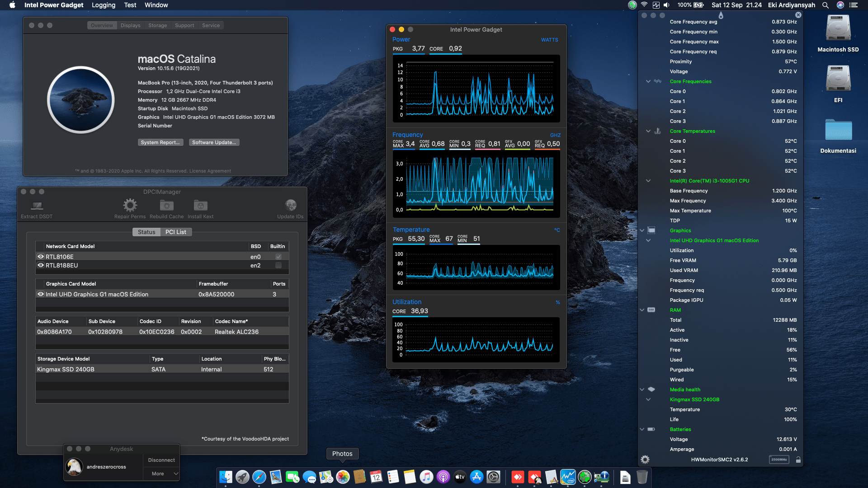Open the App Store from the Dock
868x488 pixels.
tap(477, 477)
